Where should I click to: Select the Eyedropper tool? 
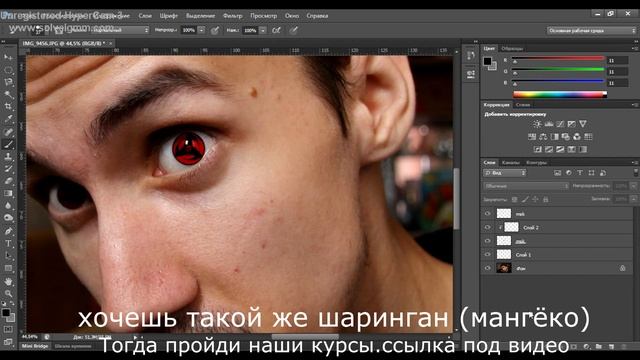pyautogui.click(x=8, y=119)
